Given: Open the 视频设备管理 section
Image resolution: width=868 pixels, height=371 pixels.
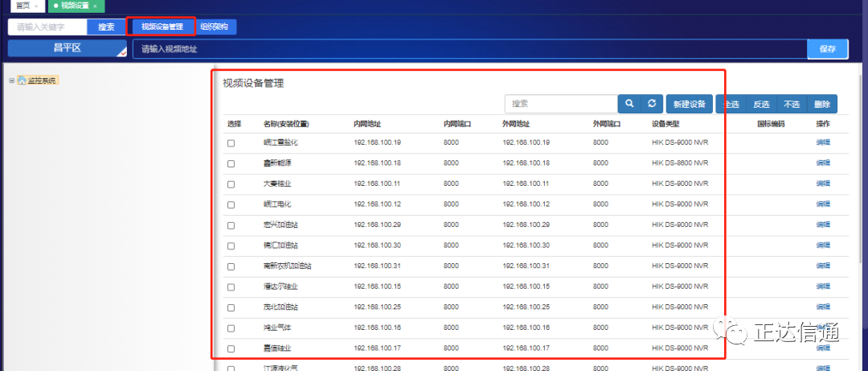Looking at the screenshot, I should pyautogui.click(x=162, y=27).
